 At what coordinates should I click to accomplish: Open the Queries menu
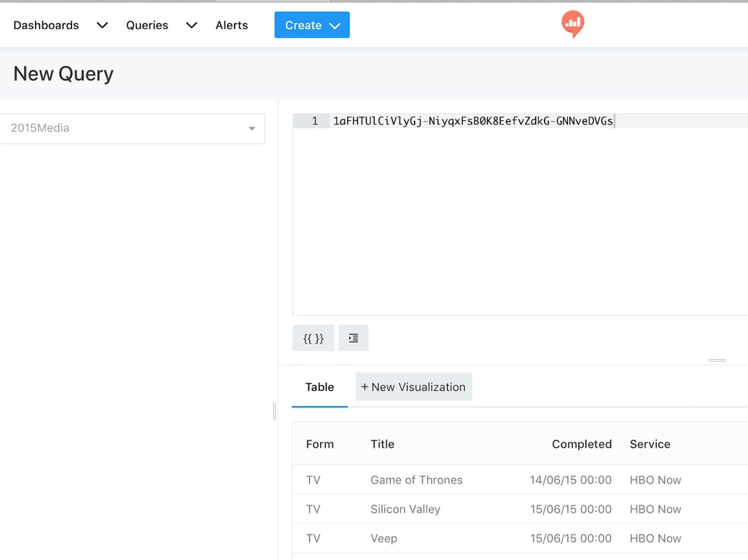point(147,26)
